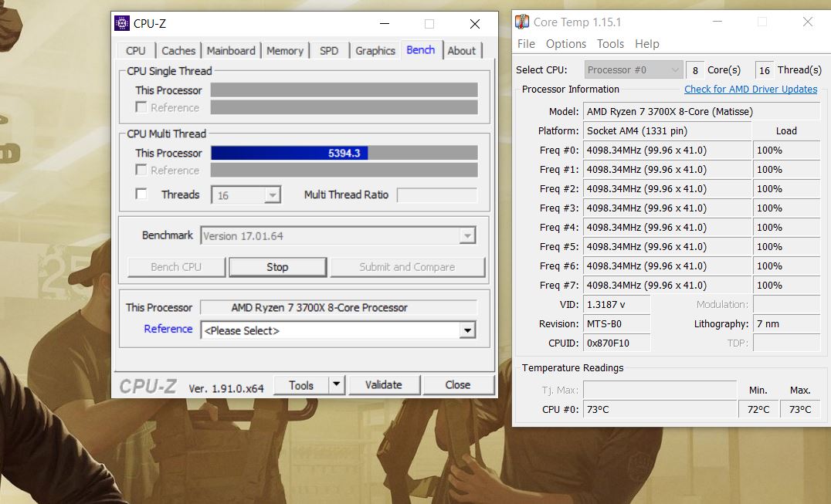831x504 pixels.
Task: Close the CPU-Z window with X
Action: [x=475, y=24]
